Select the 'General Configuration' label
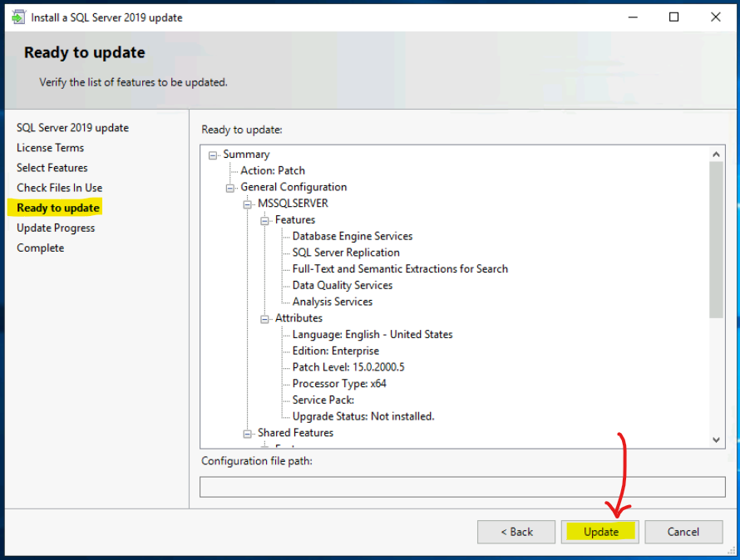 294,187
